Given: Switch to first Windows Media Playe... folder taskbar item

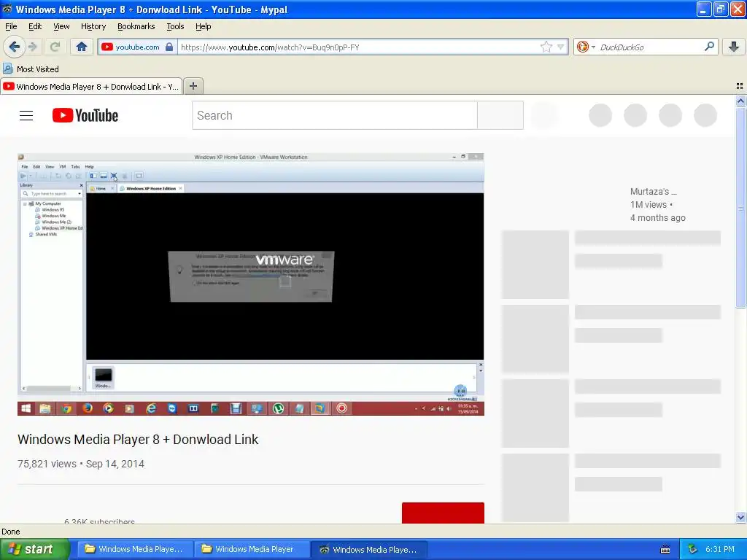Looking at the screenshot, I should pyautogui.click(x=135, y=549).
